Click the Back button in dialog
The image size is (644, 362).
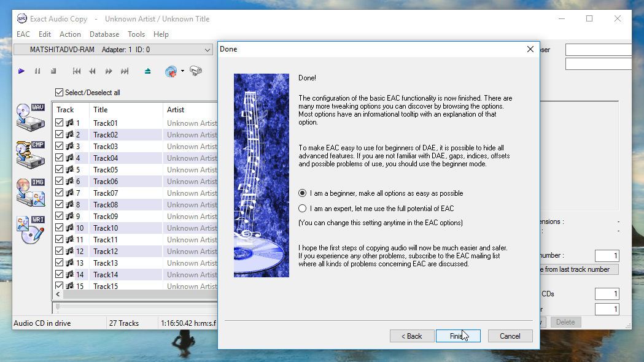pyautogui.click(x=412, y=336)
